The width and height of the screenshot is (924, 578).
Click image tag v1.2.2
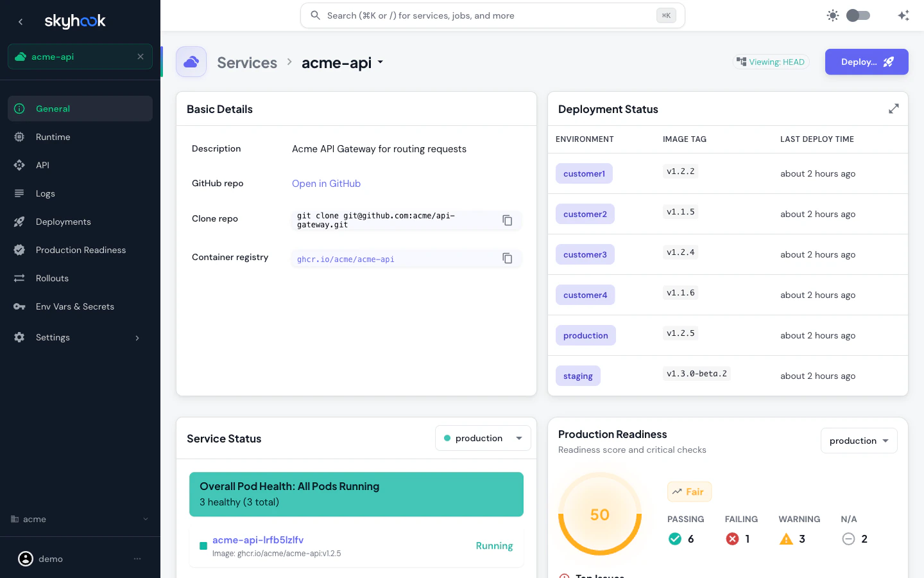(681, 171)
